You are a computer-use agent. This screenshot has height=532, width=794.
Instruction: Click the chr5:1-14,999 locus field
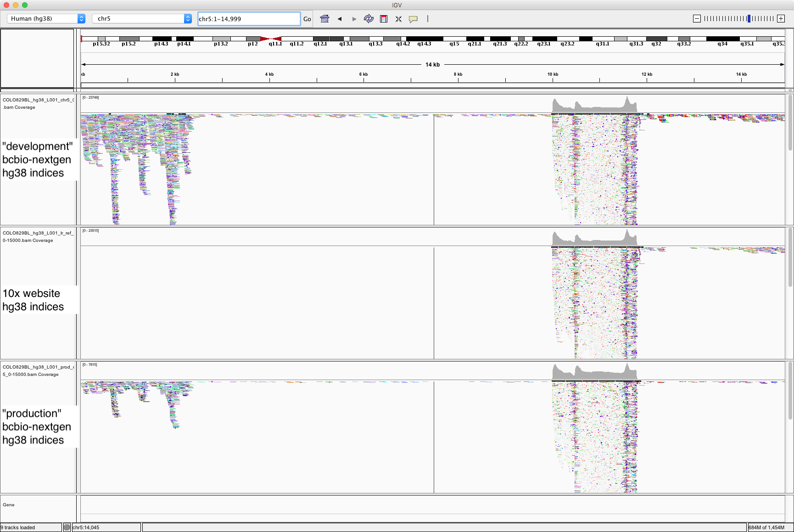tap(249, 19)
